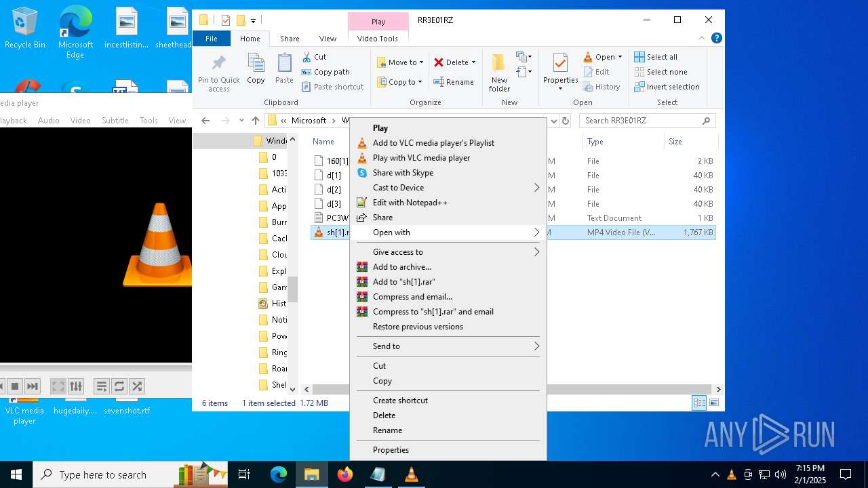Switch to the View ribbon tab
The height and width of the screenshot is (488, 868).
click(x=328, y=39)
